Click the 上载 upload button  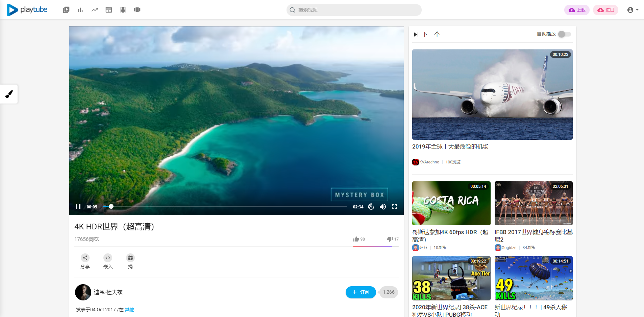click(x=577, y=10)
